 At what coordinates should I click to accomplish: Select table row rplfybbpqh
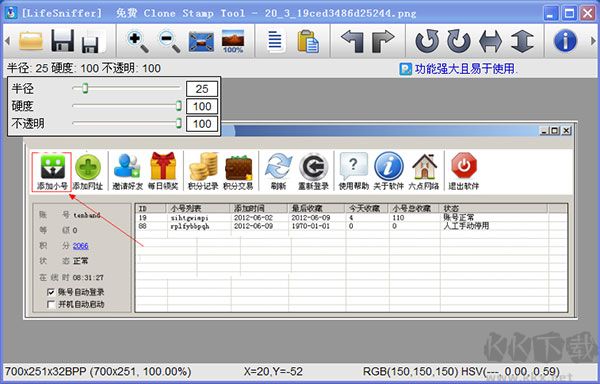click(351, 226)
